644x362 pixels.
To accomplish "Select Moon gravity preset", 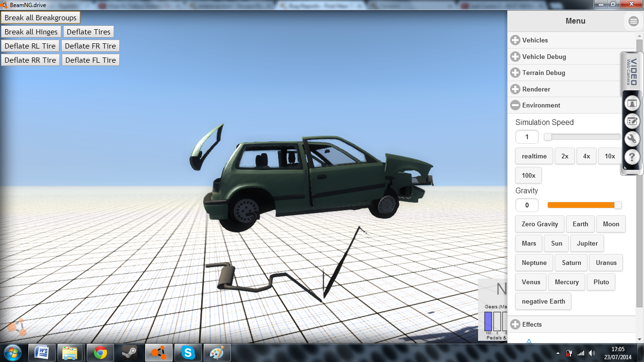I will [611, 224].
